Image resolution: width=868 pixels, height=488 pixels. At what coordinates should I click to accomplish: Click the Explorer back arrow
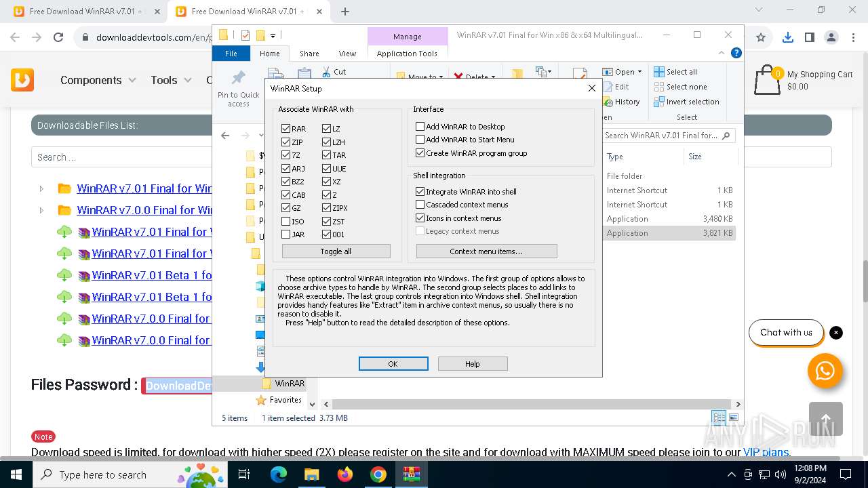pos(225,136)
